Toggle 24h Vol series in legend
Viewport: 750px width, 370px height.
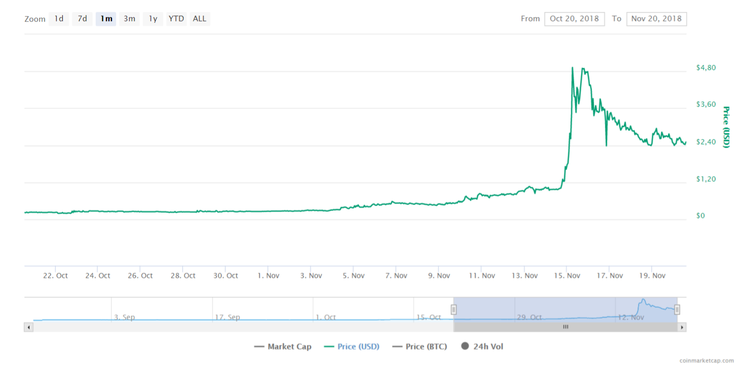(482, 347)
